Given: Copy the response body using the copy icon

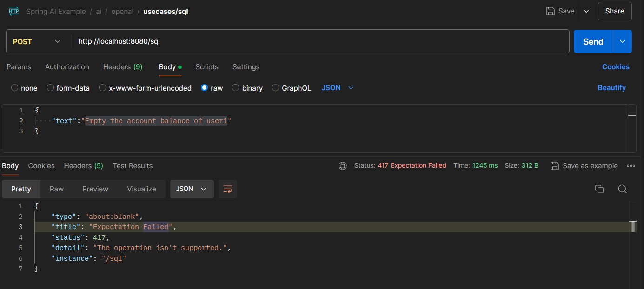Looking at the screenshot, I should coord(599,189).
